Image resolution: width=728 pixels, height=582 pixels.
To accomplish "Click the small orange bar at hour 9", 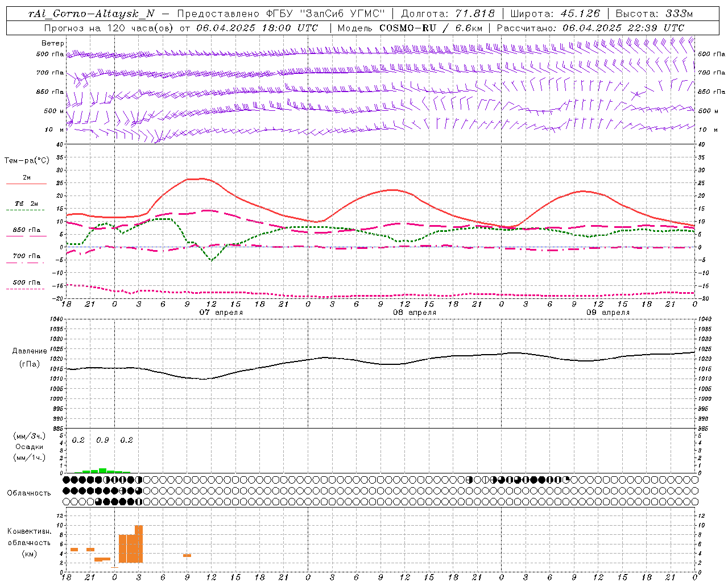I will point(187,555).
